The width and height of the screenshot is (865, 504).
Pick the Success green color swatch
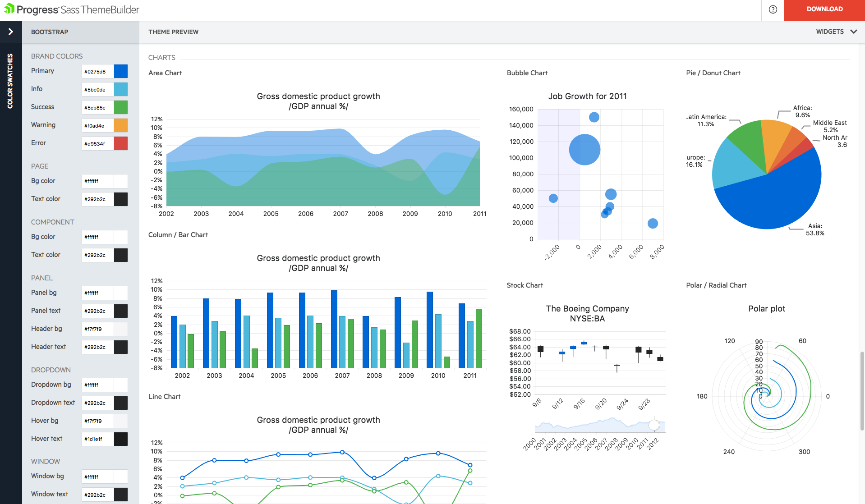coord(121,107)
